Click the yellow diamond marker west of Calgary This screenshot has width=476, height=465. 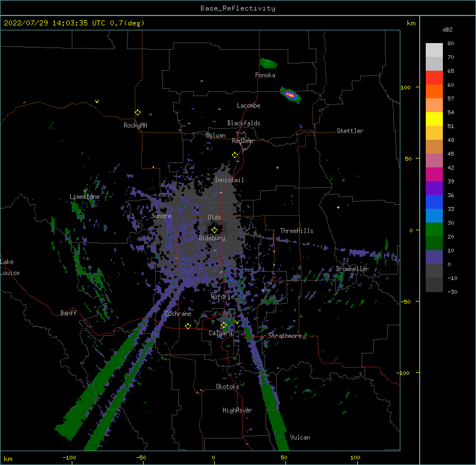188,326
